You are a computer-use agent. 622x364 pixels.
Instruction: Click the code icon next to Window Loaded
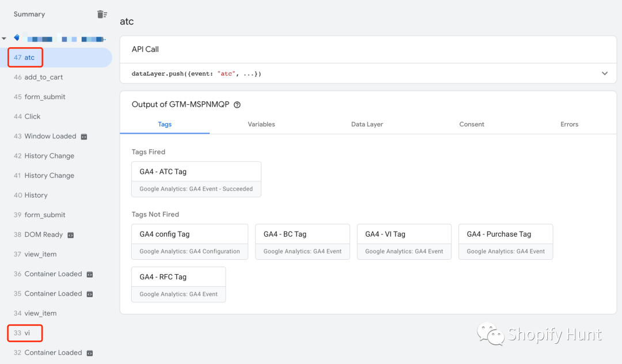coord(84,136)
